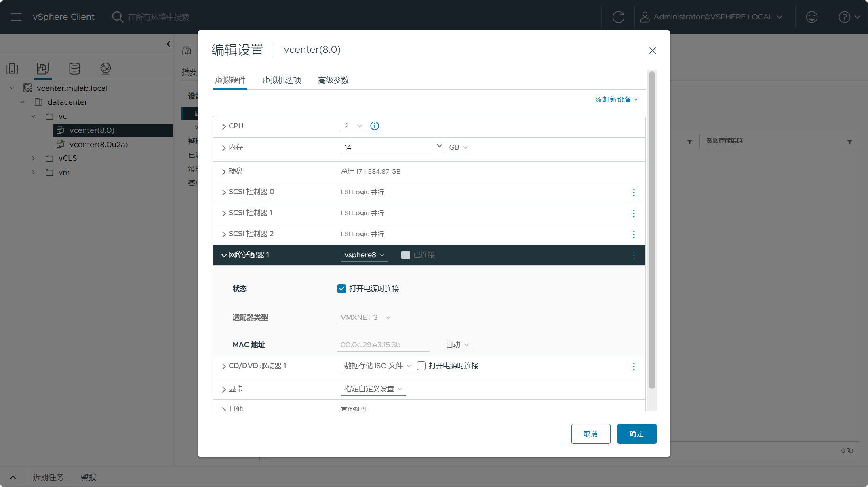
Task: Open SCSI controller 2 actions menu
Action: pos(634,235)
